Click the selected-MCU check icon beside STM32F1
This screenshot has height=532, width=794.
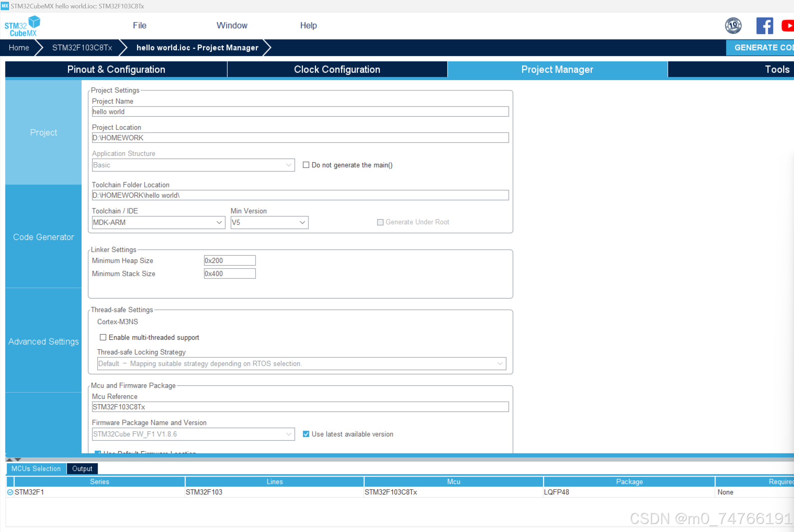point(10,492)
